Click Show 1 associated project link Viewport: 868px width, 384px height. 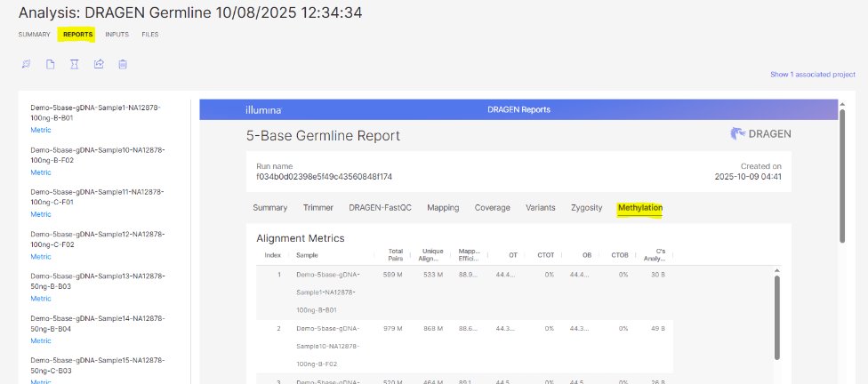[x=812, y=75]
